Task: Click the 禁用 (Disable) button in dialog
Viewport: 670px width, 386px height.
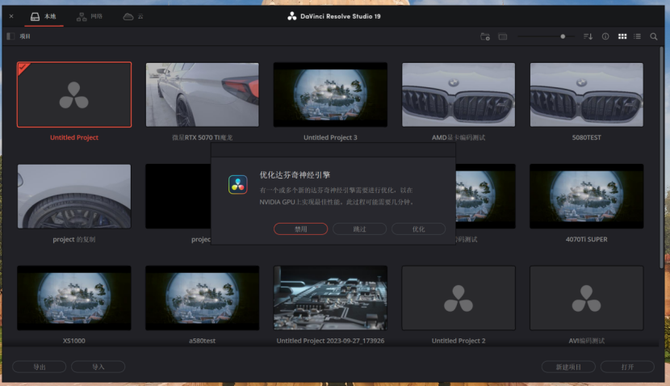Action: pyautogui.click(x=301, y=229)
